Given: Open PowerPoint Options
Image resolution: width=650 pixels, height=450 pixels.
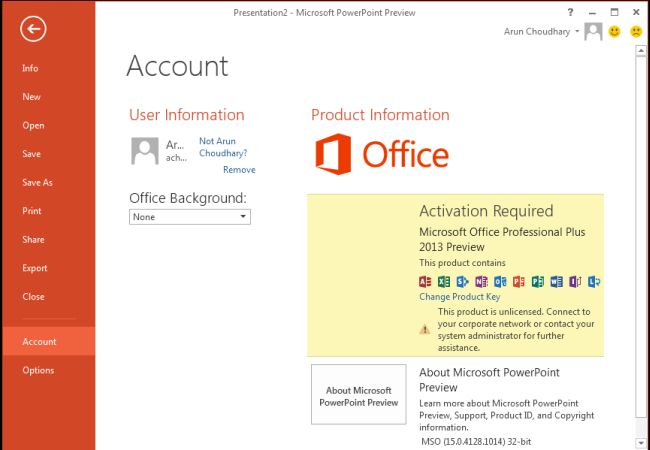Looking at the screenshot, I should (38, 371).
